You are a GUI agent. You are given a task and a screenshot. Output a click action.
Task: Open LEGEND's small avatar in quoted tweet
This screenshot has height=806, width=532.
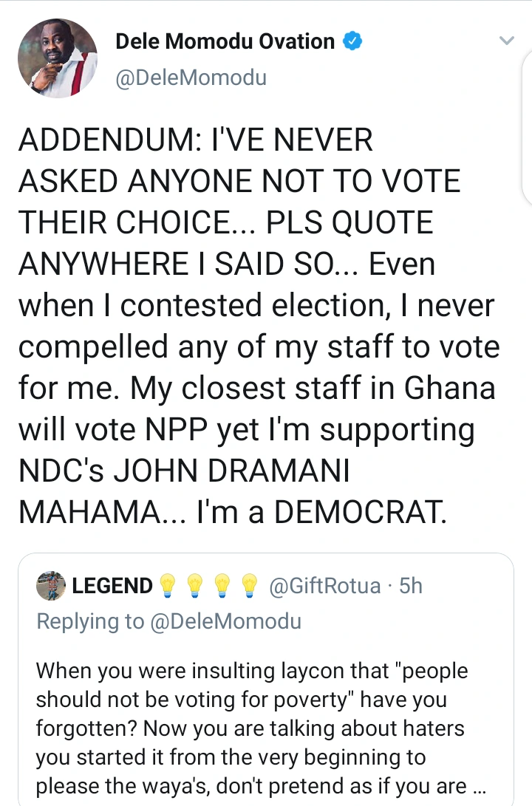(50, 586)
